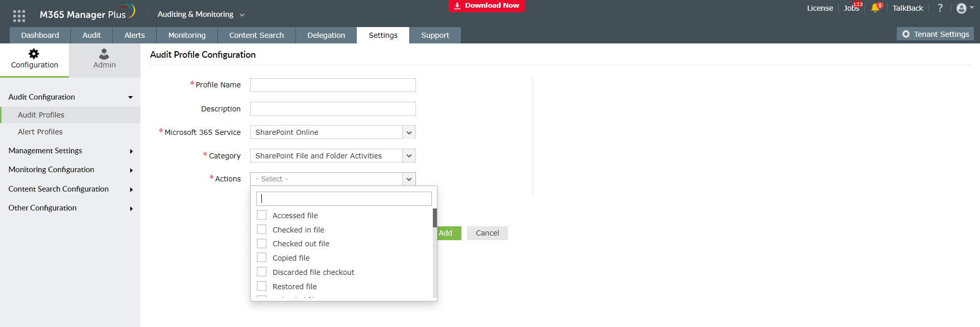This screenshot has height=327, width=980.
Task: Open the TalkBack link
Action: 908,8
